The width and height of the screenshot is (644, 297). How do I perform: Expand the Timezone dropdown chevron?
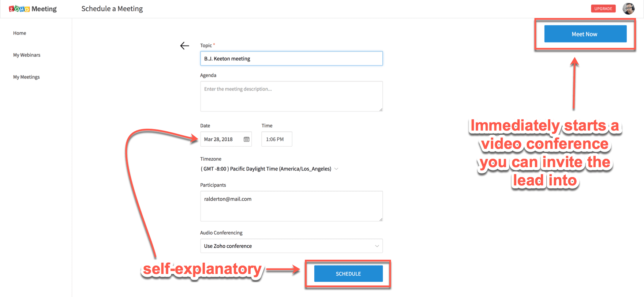coord(336,169)
